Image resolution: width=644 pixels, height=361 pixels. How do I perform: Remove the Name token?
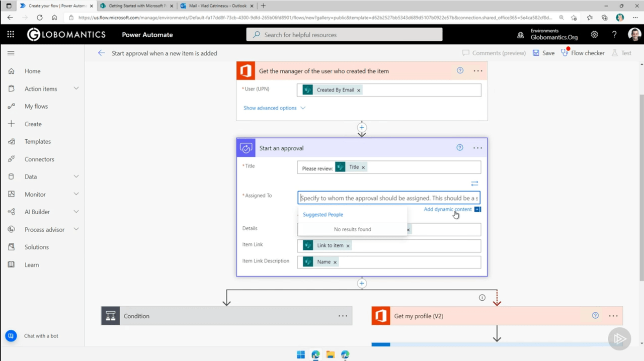click(335, 262)
